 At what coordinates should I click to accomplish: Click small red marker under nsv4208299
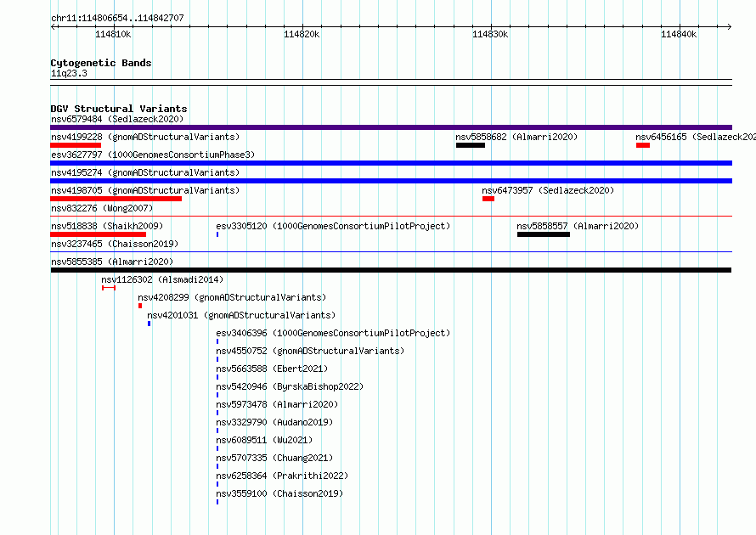(x=140, y=306)
